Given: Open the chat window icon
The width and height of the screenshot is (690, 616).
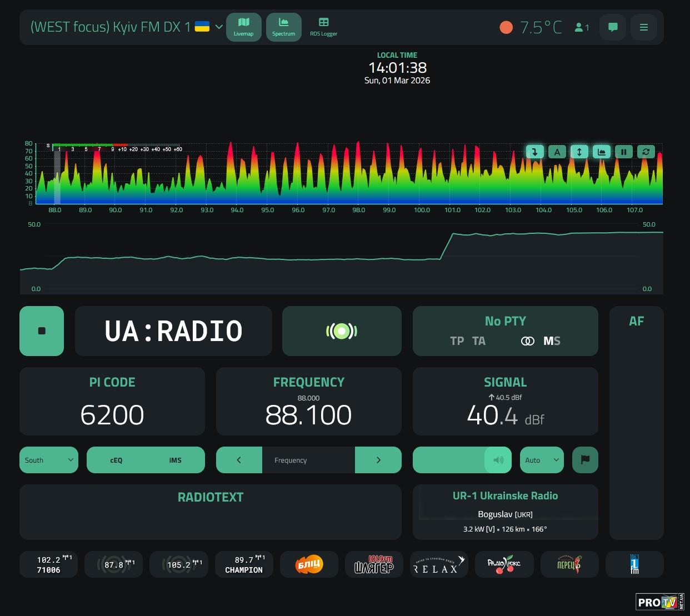Looking at the screenshot, I should pyautogui.click(x=613, y=27).
